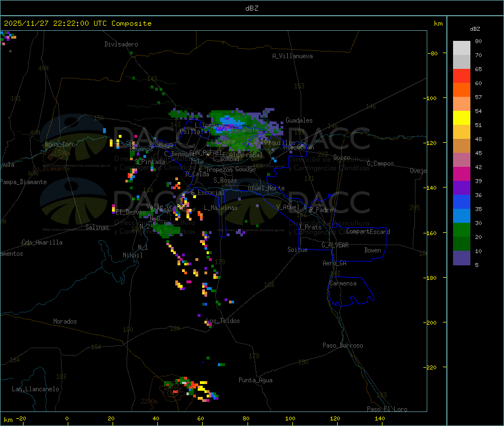This screenshot has height=426, width=504.
Task: Select the 'G_ALVEAR' label
Action: pyautogui.click(x=335, y=245)
